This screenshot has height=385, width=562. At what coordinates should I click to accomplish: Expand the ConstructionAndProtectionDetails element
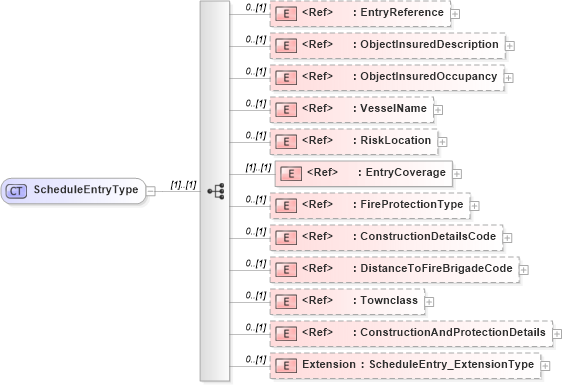557,334
